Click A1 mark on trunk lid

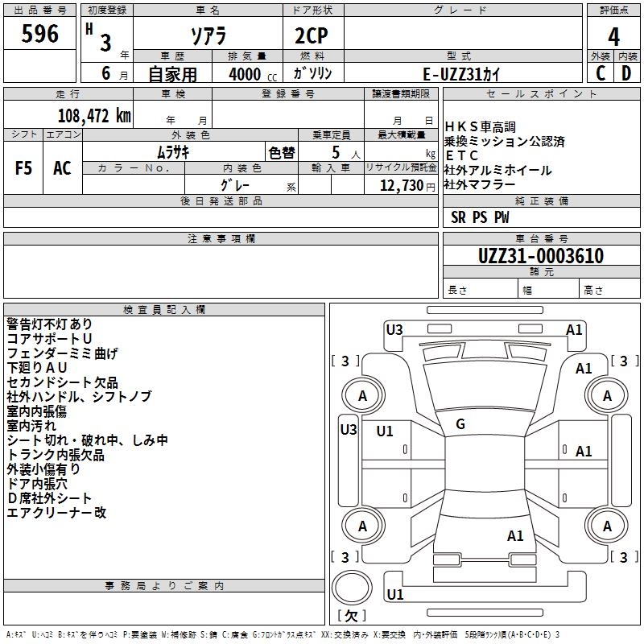[x=515, y=536]
